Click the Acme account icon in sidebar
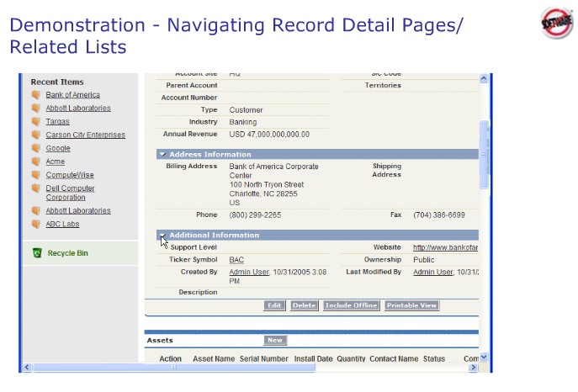Viewport: 578px width, 392px height. tap(36, 162)
